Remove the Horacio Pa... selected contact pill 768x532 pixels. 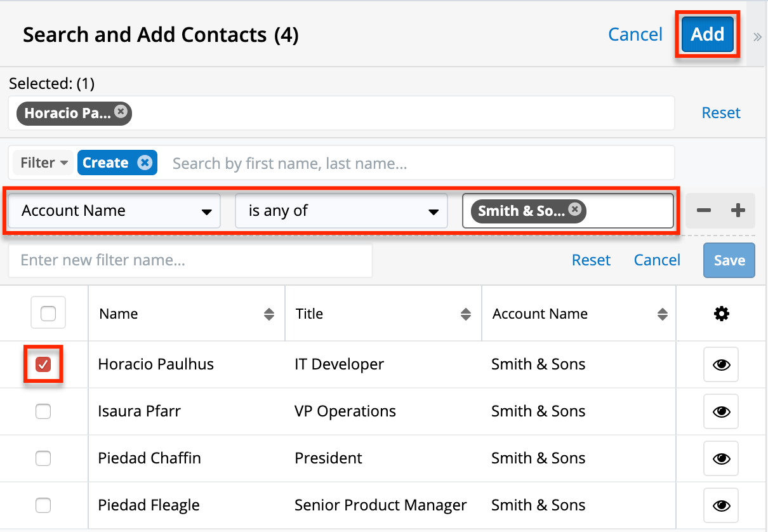121,112
